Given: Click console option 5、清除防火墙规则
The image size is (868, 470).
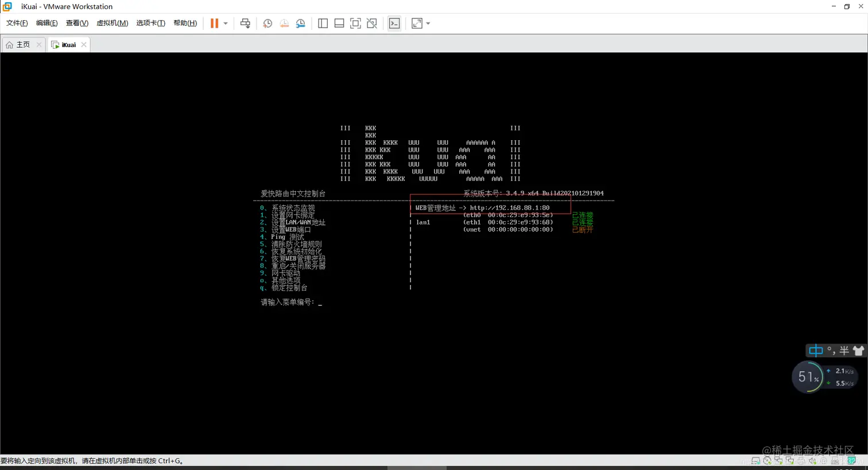Looking at the screenshot, I should click(290, 244).
